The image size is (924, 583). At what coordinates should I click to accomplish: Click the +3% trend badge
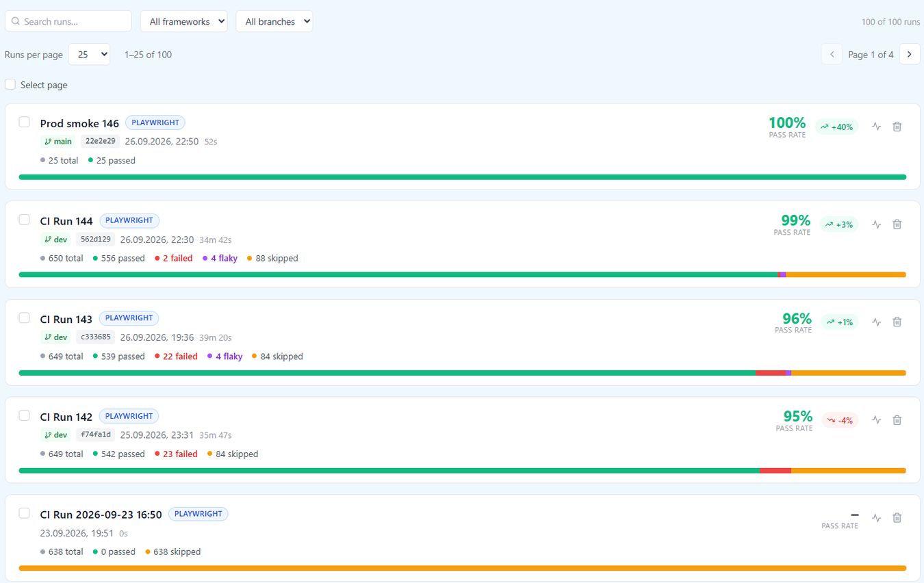tap(838, 224)
